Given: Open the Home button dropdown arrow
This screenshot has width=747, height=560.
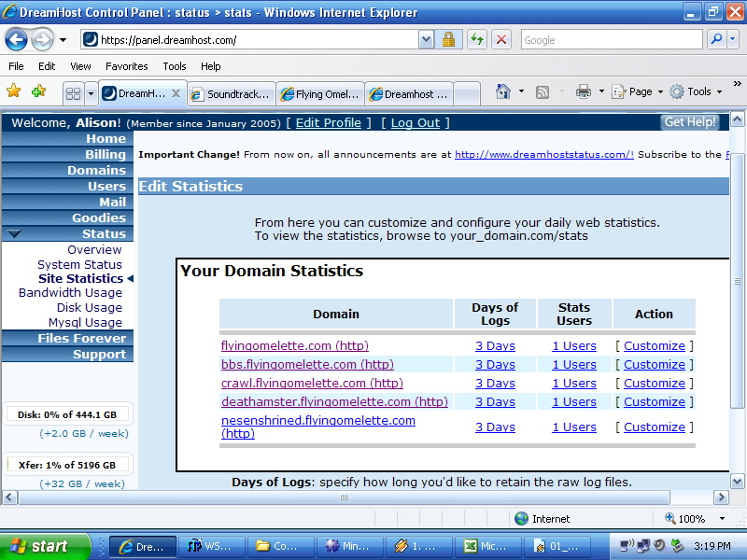Looking at the screenshot, I should (521, 91).
